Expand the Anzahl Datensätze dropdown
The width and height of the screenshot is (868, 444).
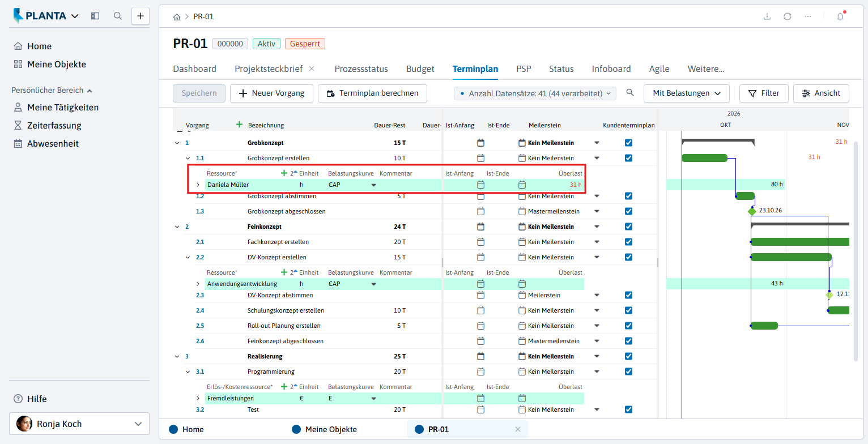tap(535, 93)
